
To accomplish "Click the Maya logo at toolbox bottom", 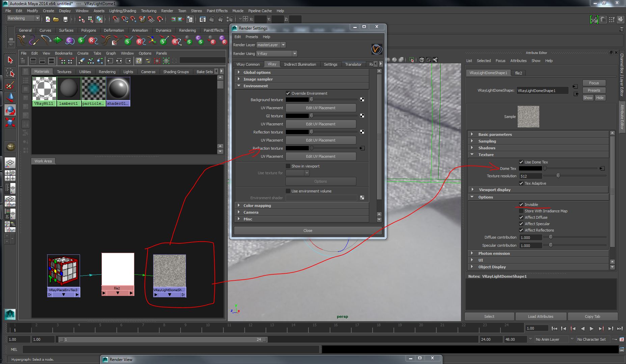I will pyautogui.click(x=10, y=314).
